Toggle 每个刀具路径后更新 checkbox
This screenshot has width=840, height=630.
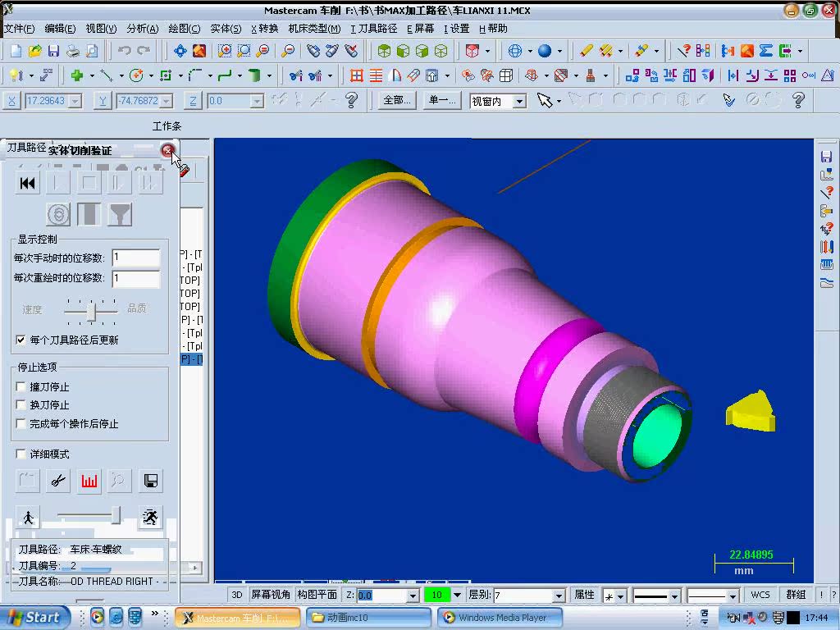[21, 340]
